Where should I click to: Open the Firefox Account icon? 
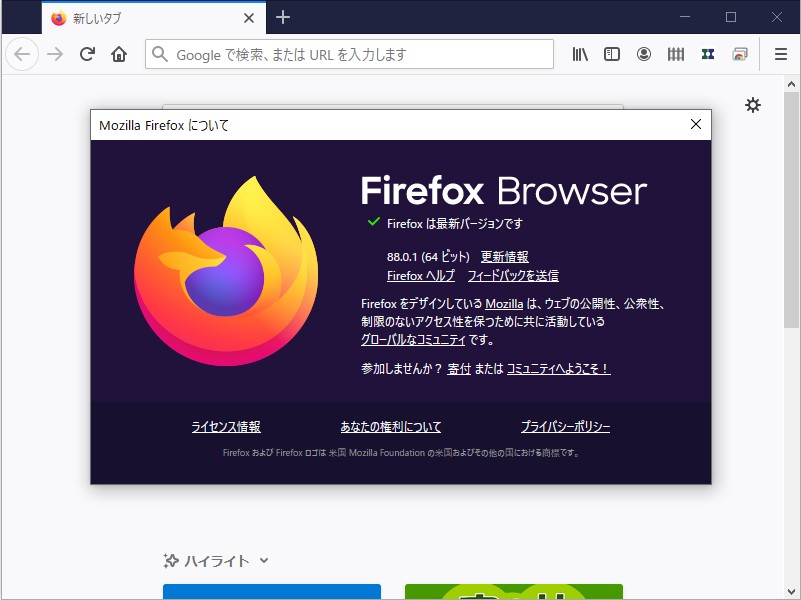click(x=644, y=54)
